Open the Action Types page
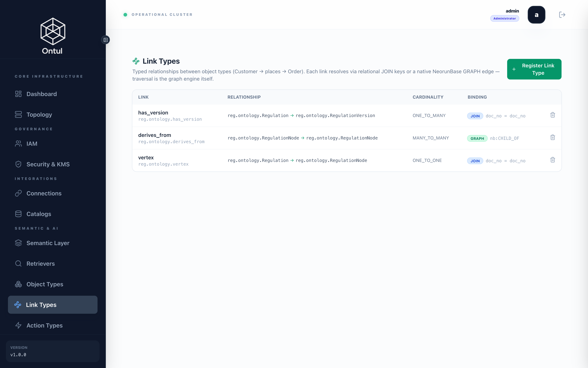 tap(53, 325)
